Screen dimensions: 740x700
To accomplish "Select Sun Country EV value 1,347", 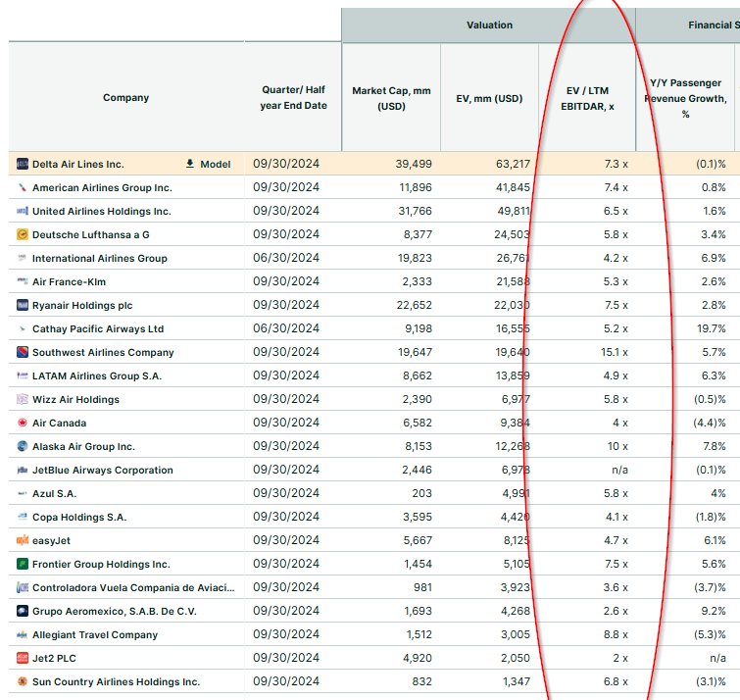I will click(x=517, y=681).
